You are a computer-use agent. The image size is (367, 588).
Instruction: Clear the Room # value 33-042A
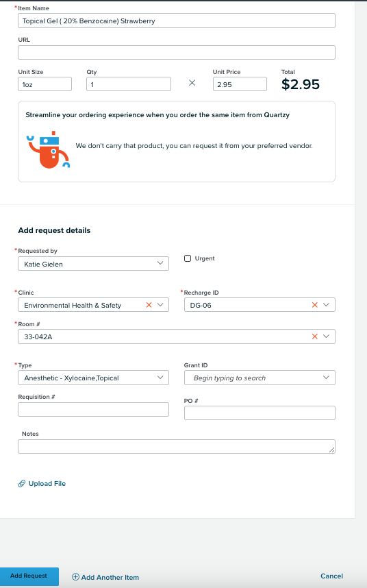314,336
